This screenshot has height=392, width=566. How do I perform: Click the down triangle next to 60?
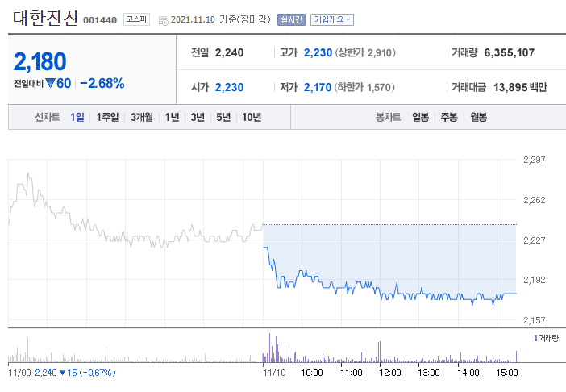(50, 83)
